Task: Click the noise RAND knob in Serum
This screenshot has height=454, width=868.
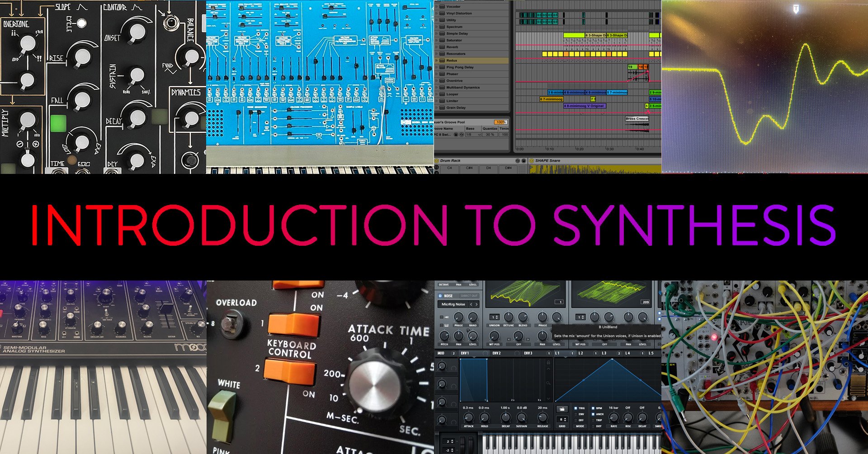Action: (473, 317)
